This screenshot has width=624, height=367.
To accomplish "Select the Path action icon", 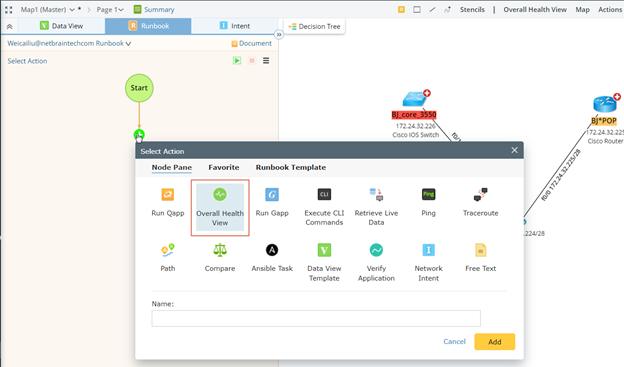I will point(168,250).
